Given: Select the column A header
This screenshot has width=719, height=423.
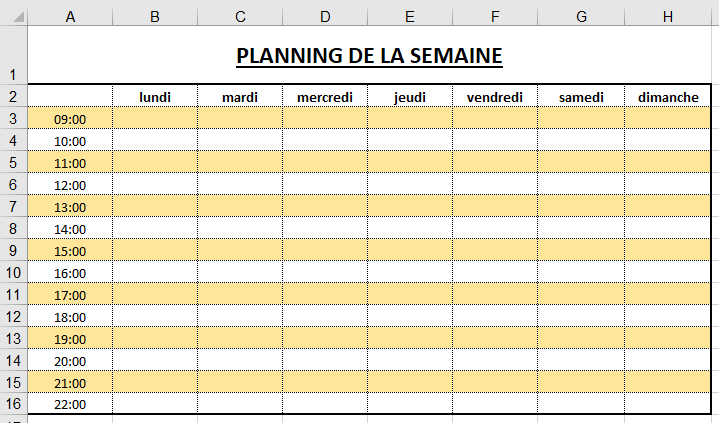Looking at the screenshot, I should [x=70, y=15].
